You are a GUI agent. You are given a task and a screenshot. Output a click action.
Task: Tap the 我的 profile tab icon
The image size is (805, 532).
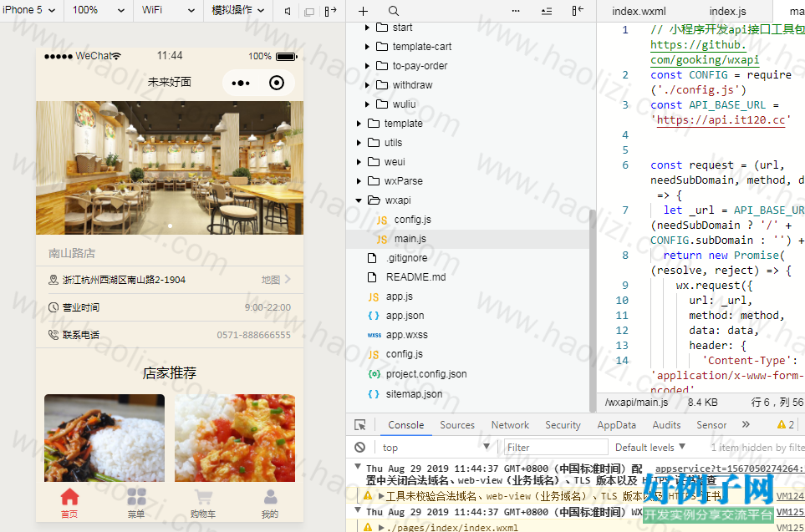[270, 503]
